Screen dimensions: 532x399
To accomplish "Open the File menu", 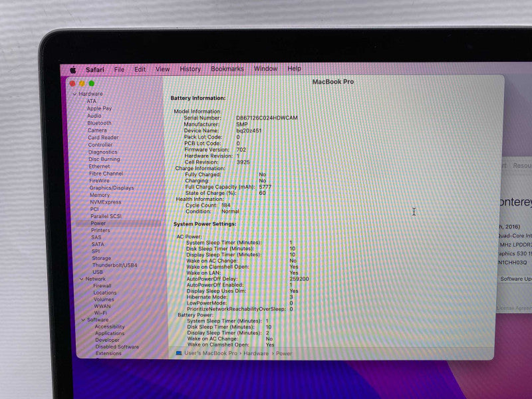I will (x=119, y=70).
